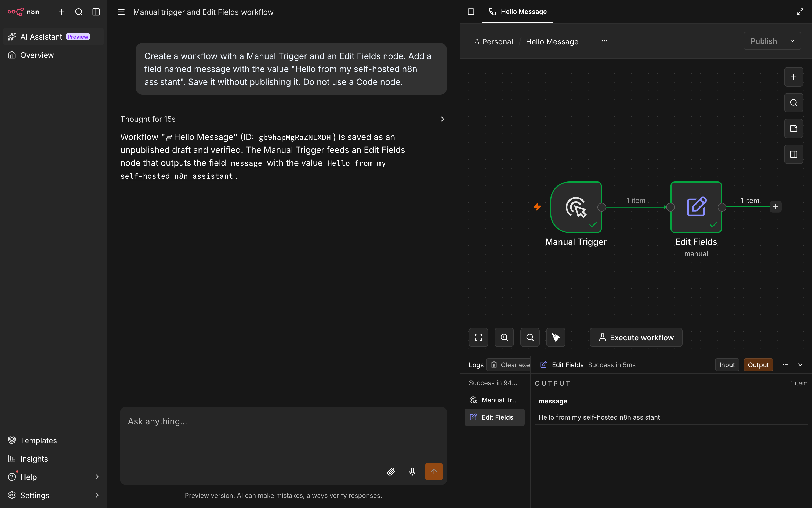The height and width of the screenshot is (508, 812).
Task: Toggle Input pane in logs
Action: [x=727, y=365]
